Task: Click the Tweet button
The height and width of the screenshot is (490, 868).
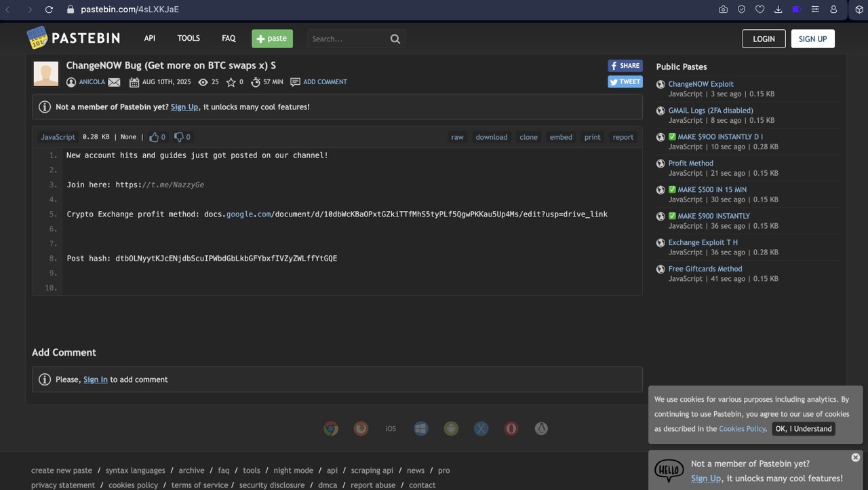Action: click(x=625, y=81)
